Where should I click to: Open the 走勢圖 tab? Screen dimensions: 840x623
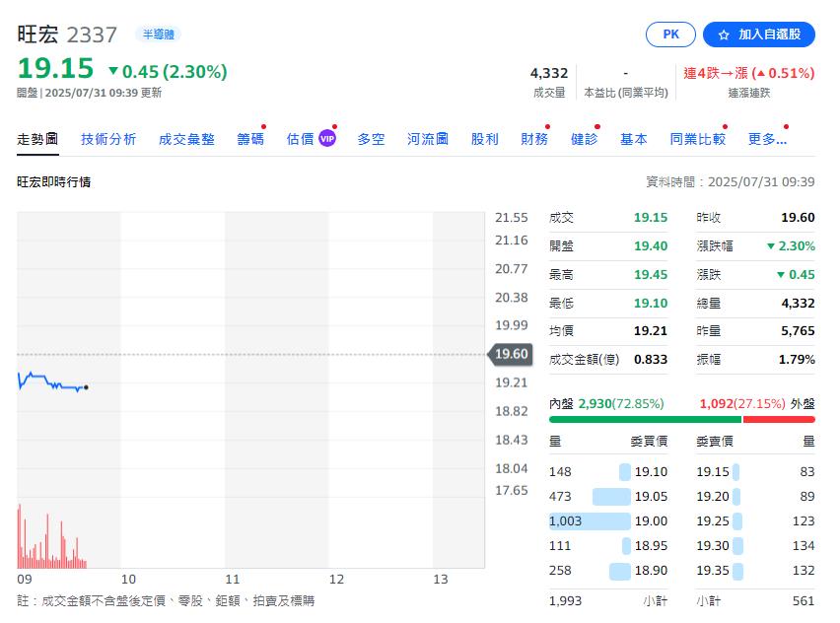(37, 139)
